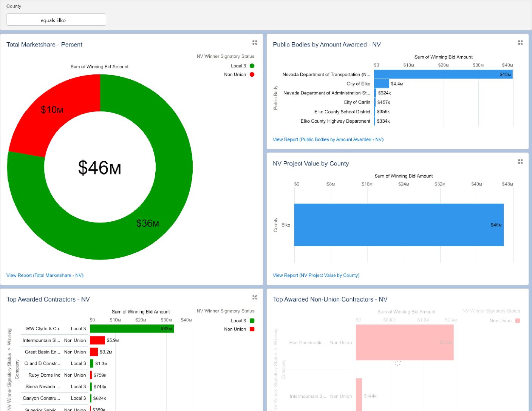Screen dimensions: 532x411
Task: Click the $759K value beside Ruby Dome Inc
Action: pyautogui.click(x=100, y=375)
